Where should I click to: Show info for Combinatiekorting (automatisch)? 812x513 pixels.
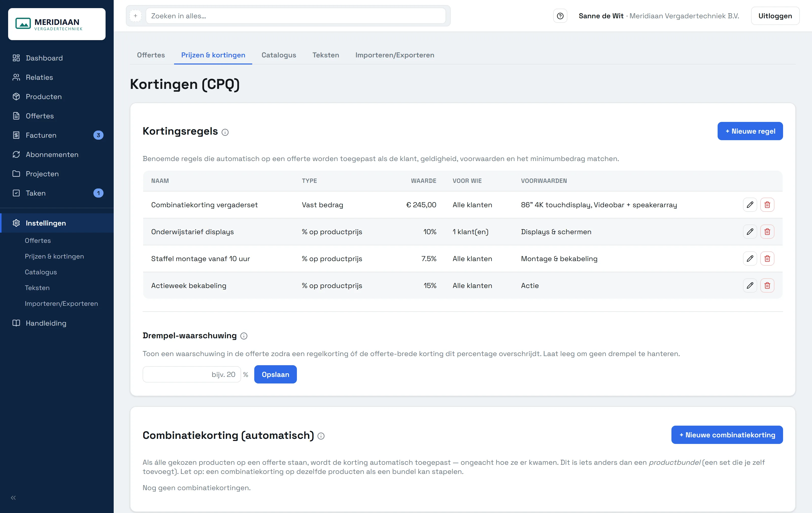click(321, 436)
